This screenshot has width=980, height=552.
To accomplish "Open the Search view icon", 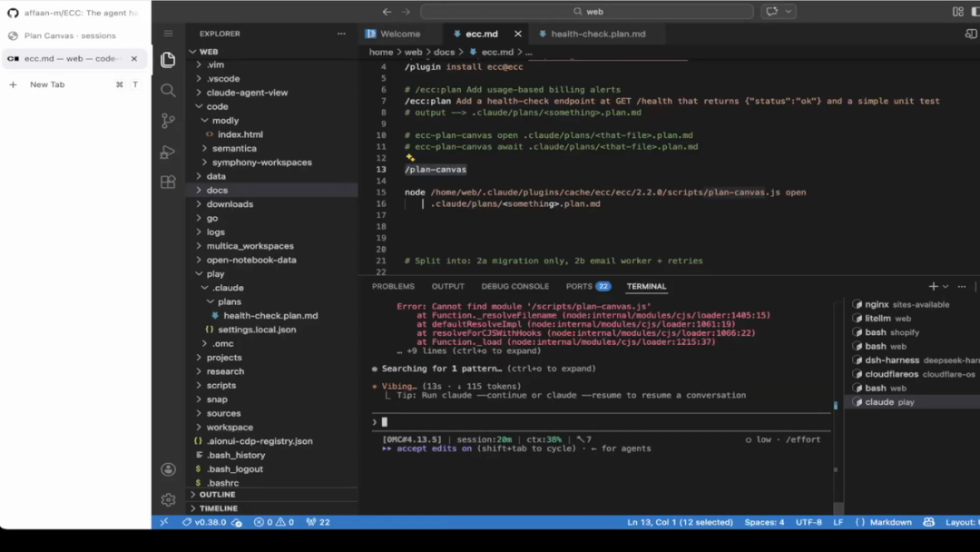I will [168, 91].
